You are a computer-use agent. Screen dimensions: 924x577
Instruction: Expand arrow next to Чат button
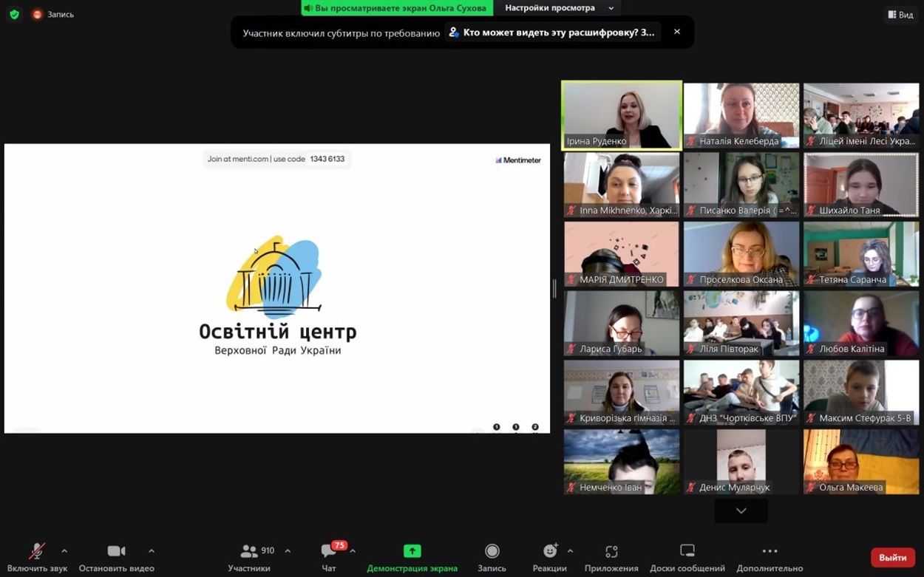[x=353, y=551]
